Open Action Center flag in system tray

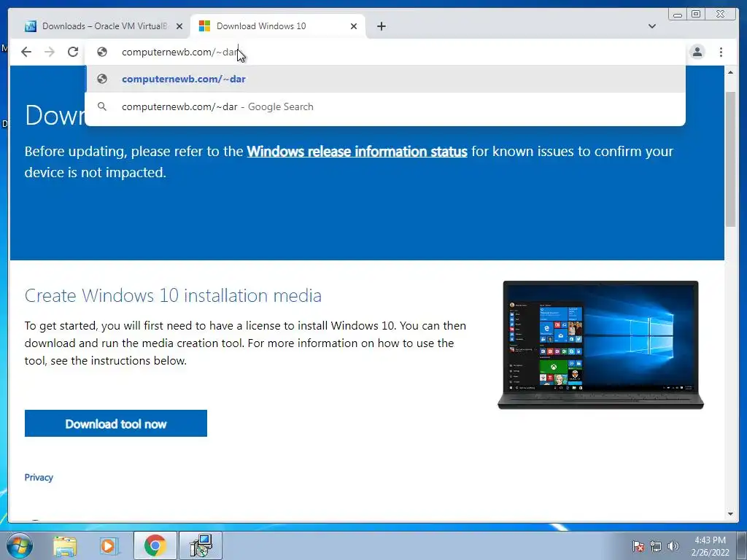[638, 546]
